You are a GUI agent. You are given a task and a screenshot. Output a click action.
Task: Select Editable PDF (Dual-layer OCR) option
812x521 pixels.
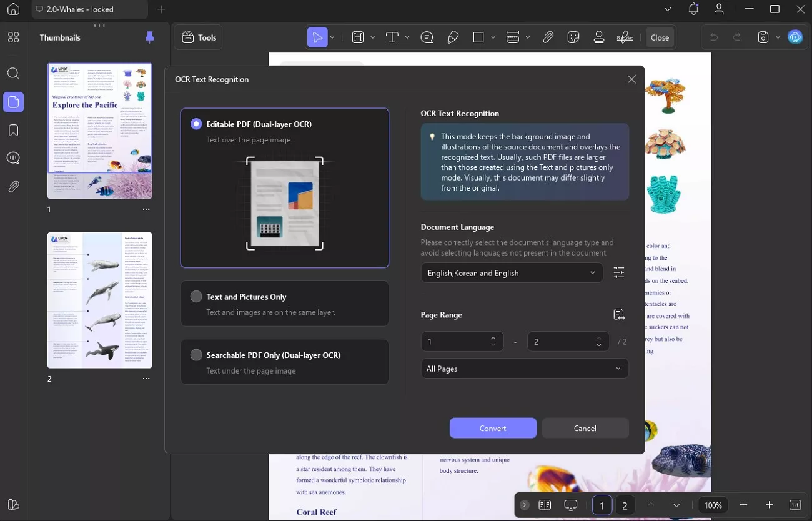pyautogui.click(x=197, y=124)
